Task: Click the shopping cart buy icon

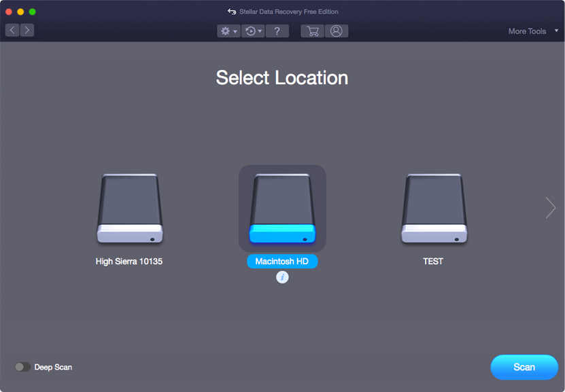Action: pos(312,31)
